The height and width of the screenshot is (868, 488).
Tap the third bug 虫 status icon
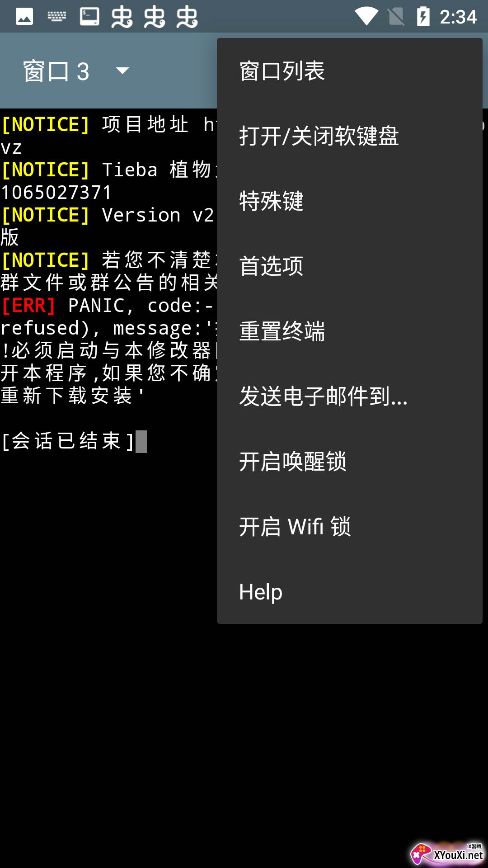point(187,17)
